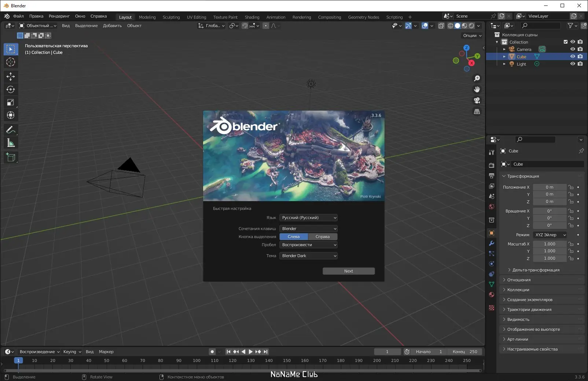Open the World properties tab
This screenshot has height=381, width=588.
[492, 207]
